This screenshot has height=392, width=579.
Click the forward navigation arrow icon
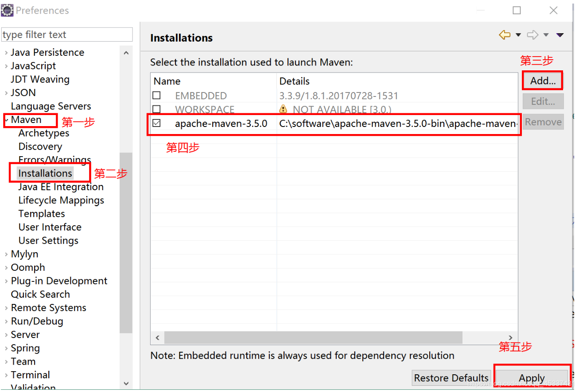tap(533, 35)
